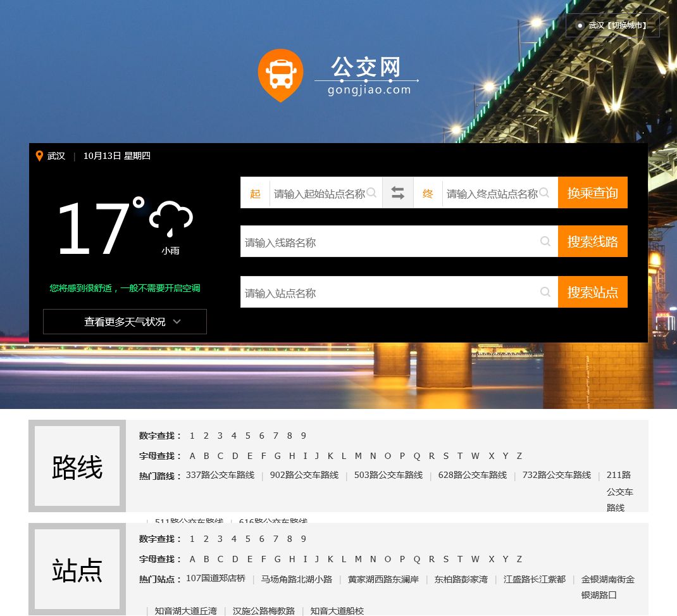
Task: Click the 公交网 gongjiao.com site title
Action: pos(367,75)
